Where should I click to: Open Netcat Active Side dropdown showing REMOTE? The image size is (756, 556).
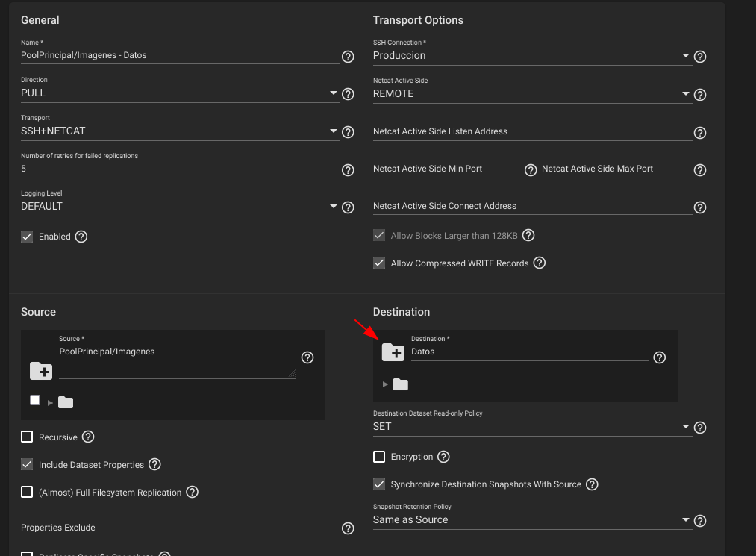(532, 93)
